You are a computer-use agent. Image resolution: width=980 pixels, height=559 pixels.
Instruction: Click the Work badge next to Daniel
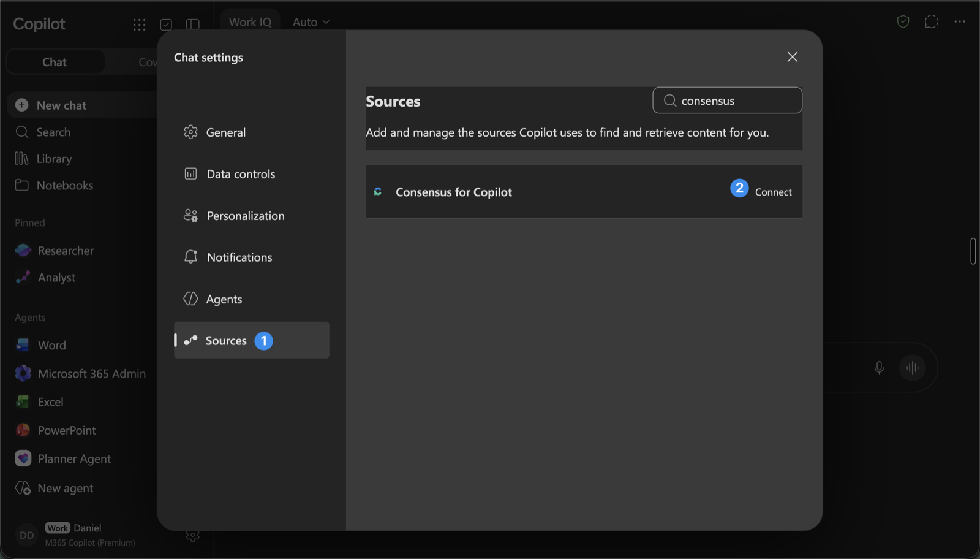tap(58, 528)
